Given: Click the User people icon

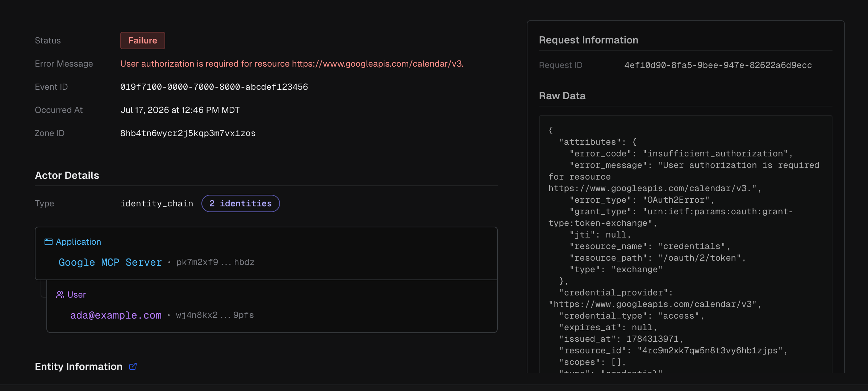Looking at the screenshot, I should pos(60,295).
